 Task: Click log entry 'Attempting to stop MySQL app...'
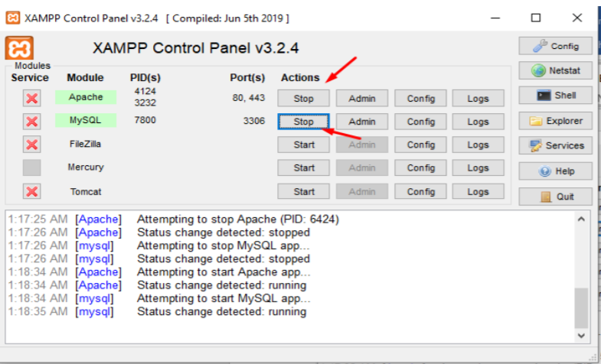point(223,245)
